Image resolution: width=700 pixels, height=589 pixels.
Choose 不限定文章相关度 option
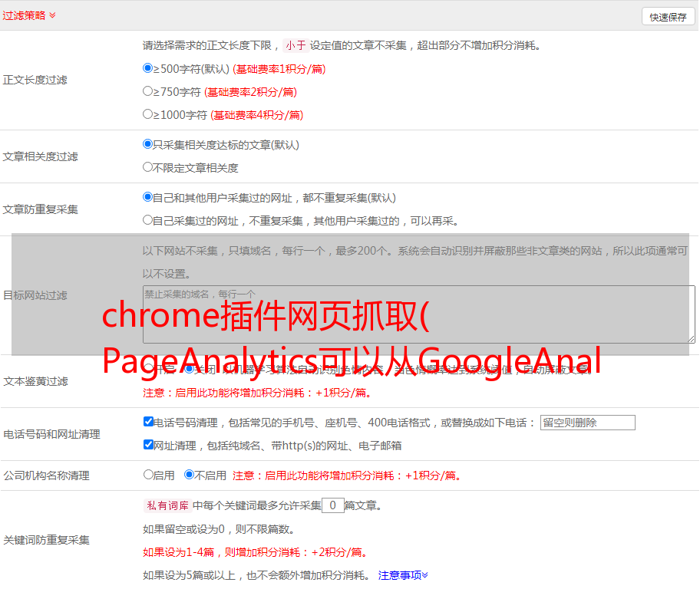(x=147, y=167)
